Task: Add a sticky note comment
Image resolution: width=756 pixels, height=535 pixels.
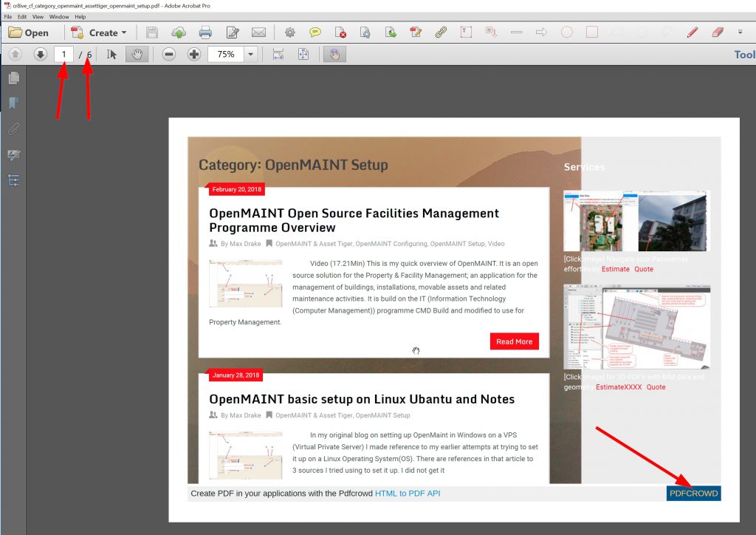Action: click(315, 33)
